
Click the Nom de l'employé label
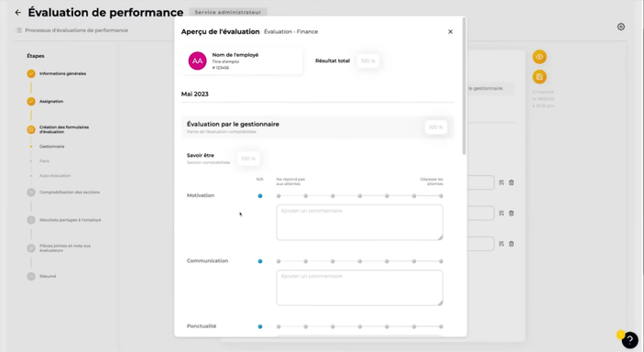235,55
